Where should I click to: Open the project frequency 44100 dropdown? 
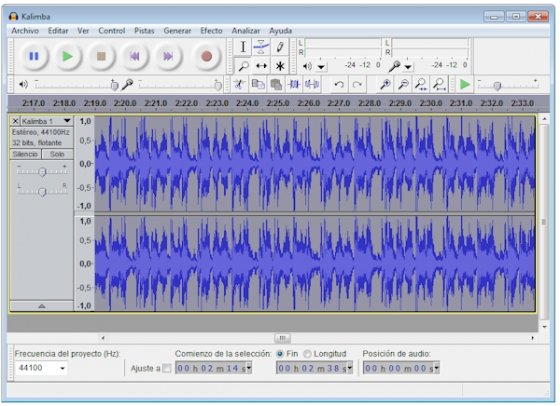coord(62,368)
